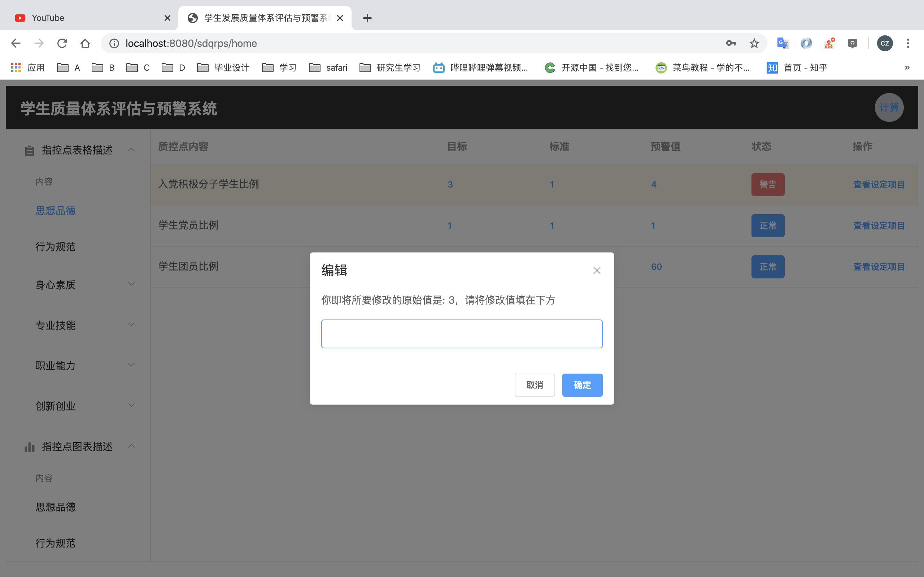Open new tab with plus icon
This screenshot has width=924, height=577.
(367, 18)
